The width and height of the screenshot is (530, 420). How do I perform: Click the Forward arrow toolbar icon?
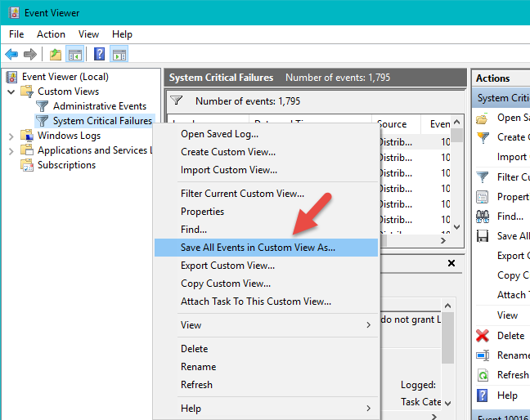click(x=30, y=54)
